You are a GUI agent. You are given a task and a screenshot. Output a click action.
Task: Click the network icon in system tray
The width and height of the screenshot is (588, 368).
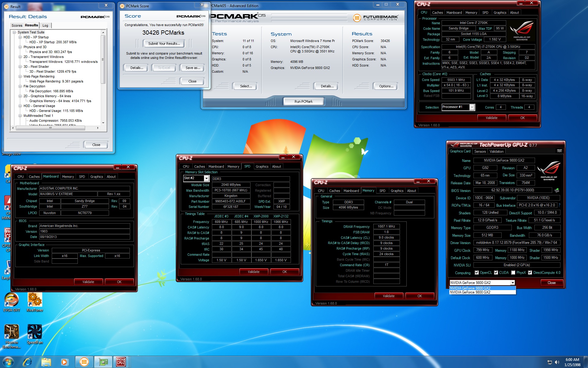click(x=550, y=362)
